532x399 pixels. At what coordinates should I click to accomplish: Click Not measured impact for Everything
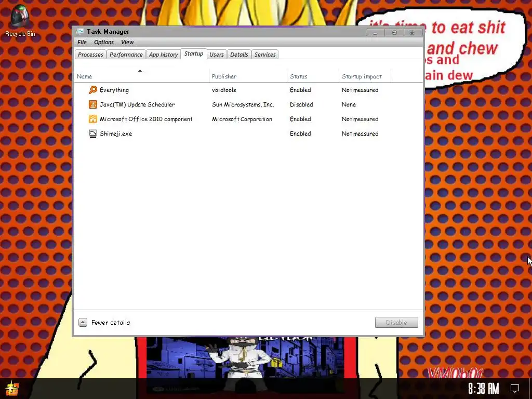coord(360,90)
